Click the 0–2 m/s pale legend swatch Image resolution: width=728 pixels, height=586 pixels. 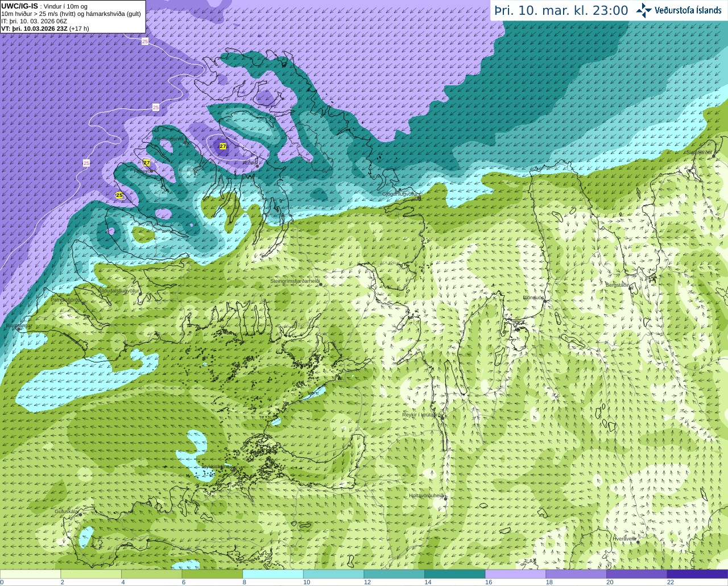point(30,574)
